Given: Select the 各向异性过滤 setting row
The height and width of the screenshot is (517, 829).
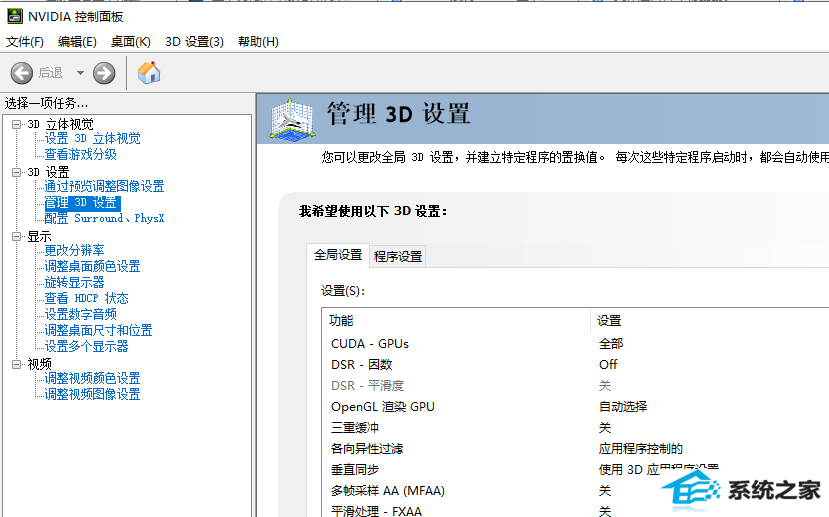Looking at the screenshot, I should point(575,449).
